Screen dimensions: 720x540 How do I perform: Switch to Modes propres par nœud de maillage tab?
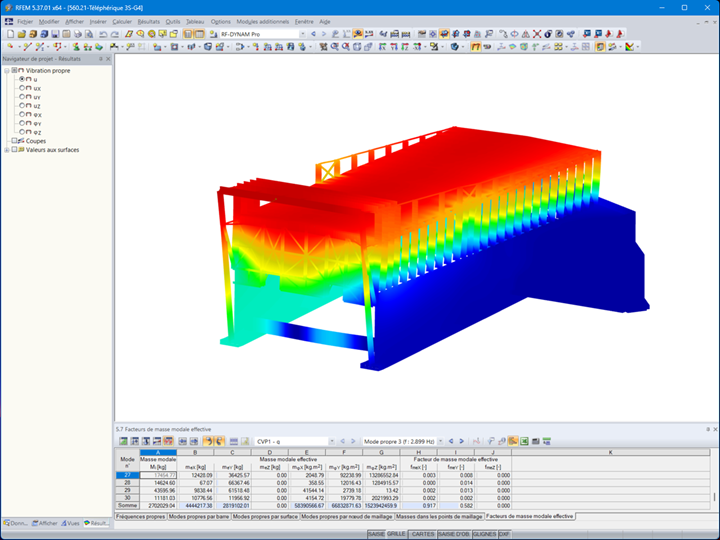(347, 517)
